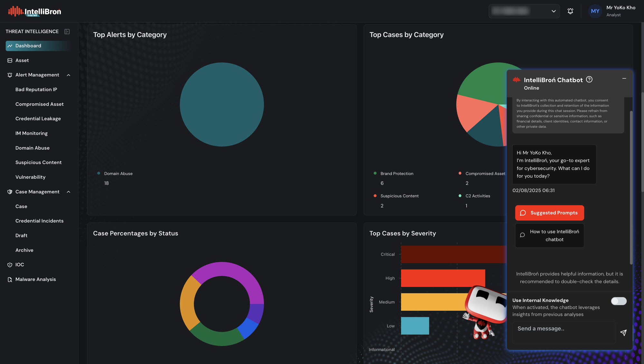Open the Archive cases page
Screen dimensions: 644x364
tap(24, 250)
